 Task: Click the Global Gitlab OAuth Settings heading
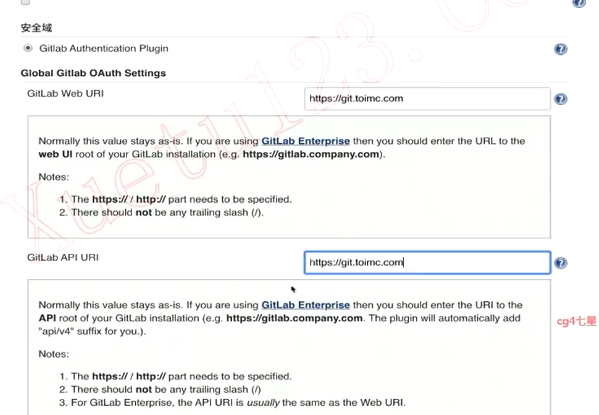[x=93, y=73]
